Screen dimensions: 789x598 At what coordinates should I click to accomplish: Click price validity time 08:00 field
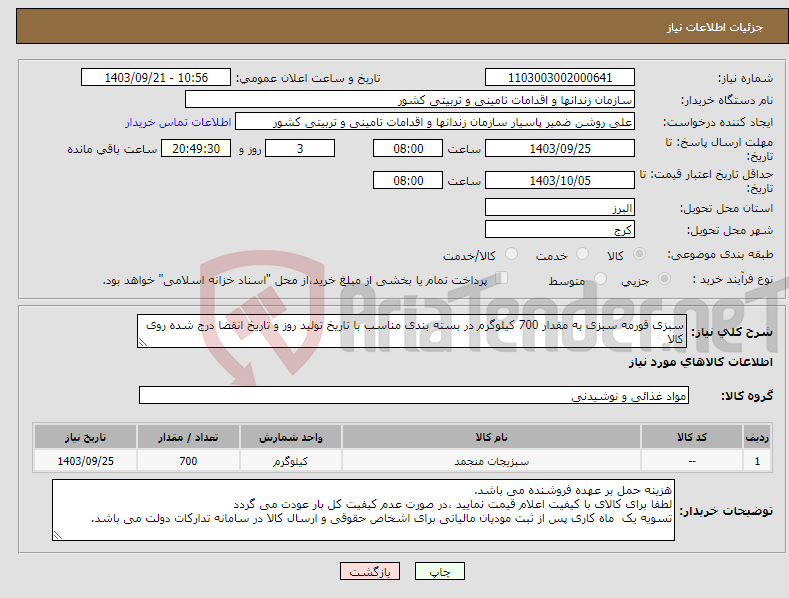[x=408, y=180]
